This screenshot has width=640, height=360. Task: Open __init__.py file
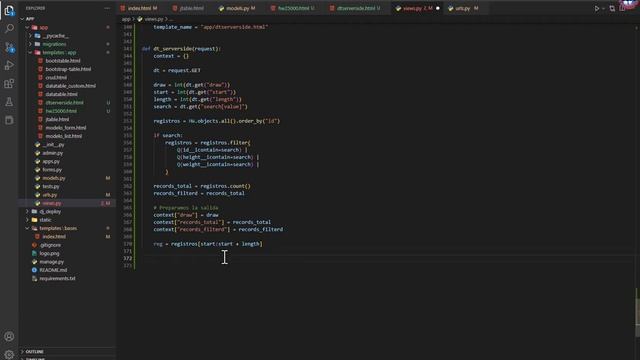coord(53,144)
